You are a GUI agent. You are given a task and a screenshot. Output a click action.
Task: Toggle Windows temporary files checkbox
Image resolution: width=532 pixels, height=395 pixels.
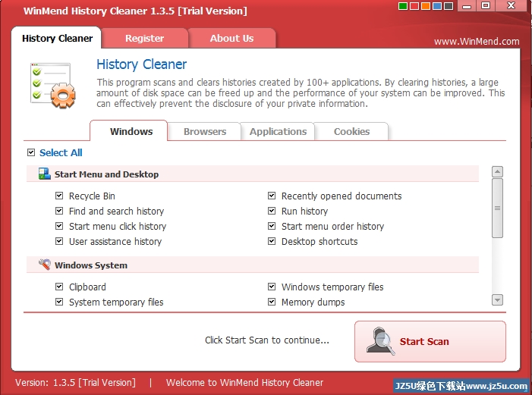point(272,287)
